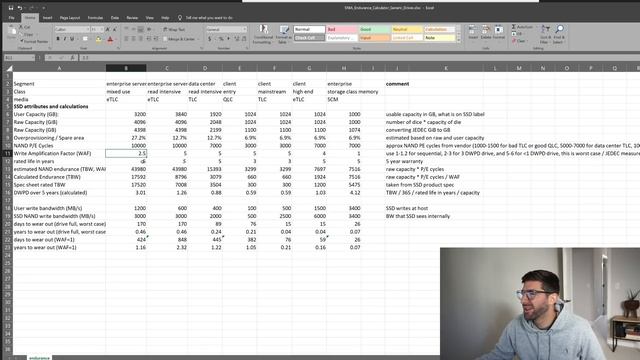
Task: Switch to the Data tab
Action: coord(115,18)
